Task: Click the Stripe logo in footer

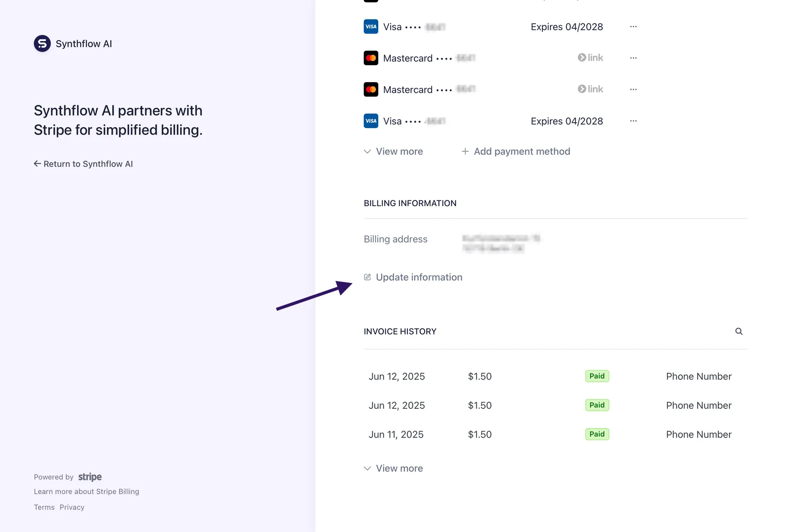Action: point(90,477)
